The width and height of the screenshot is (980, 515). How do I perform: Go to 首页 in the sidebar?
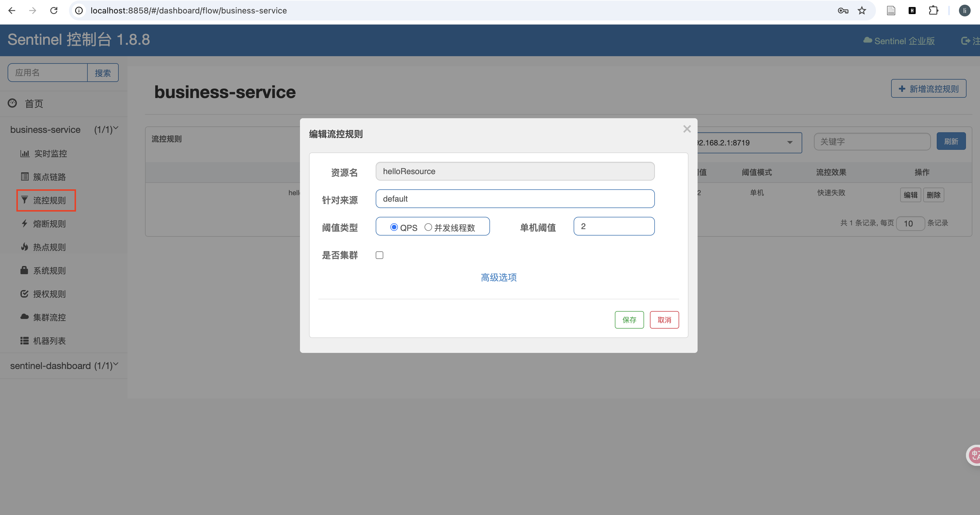[x=34, y=104]
